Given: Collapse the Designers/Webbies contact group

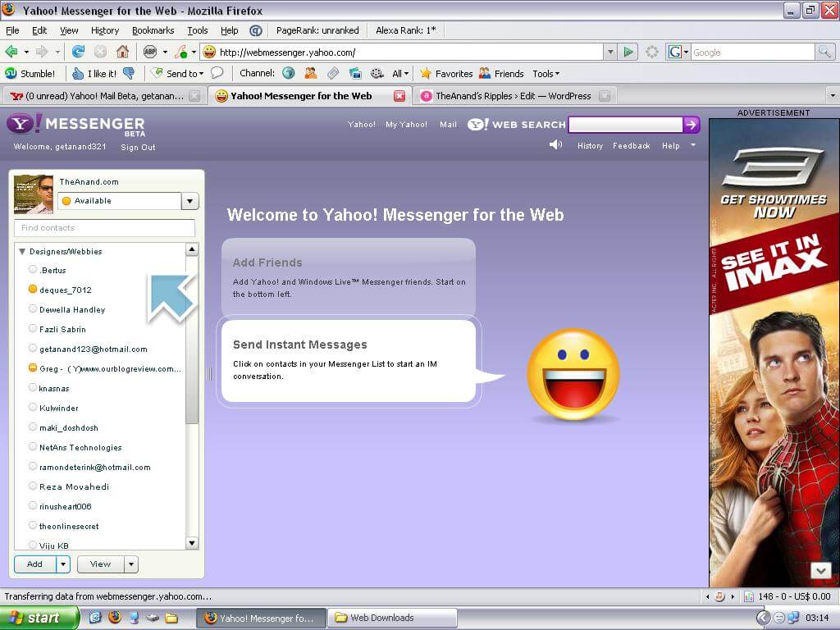Looking at the screenshot, I should coord(23,252).
